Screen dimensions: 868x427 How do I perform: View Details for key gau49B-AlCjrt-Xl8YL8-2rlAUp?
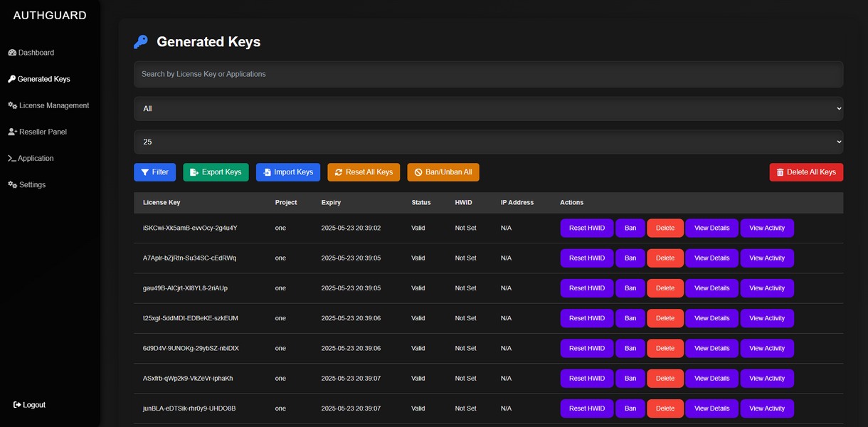coord(711,288)
